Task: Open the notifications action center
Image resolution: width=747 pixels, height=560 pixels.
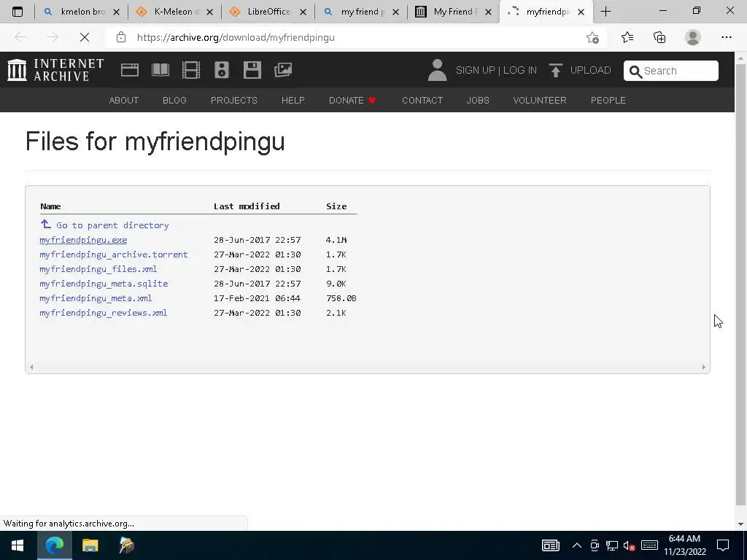Action: tap(723, 545)
